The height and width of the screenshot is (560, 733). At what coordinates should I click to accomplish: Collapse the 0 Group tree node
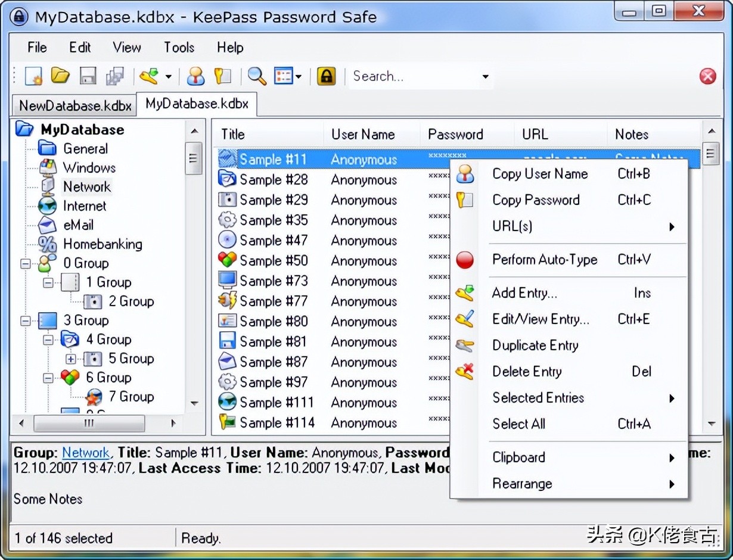25,263
